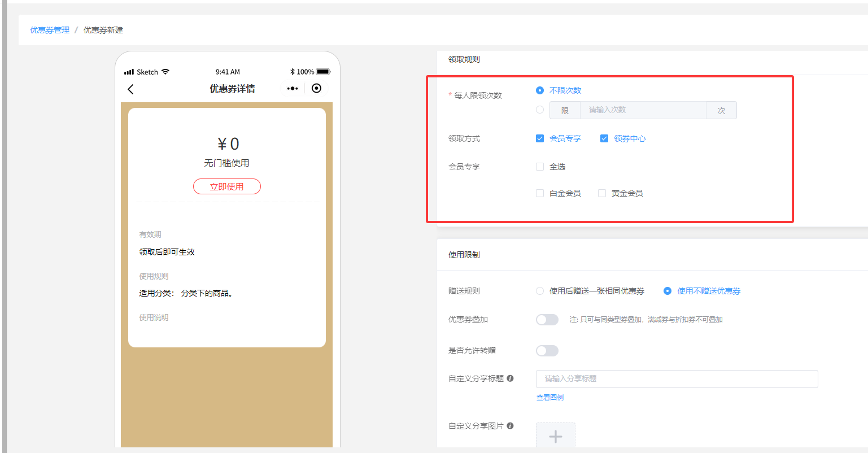Uncheck the 会员专享 checkbox under 领取方式

[x=540, y=138]
